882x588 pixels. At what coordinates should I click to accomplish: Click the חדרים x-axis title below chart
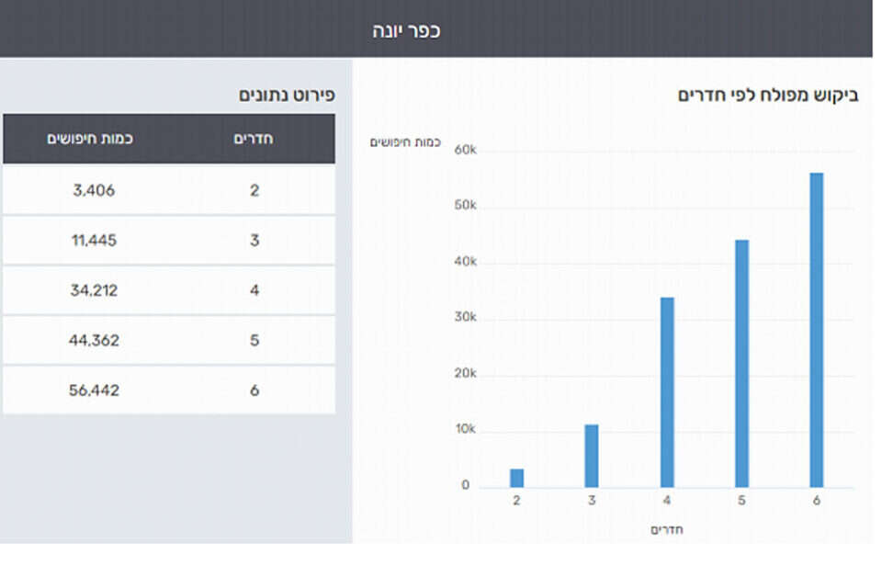point(667,529)
